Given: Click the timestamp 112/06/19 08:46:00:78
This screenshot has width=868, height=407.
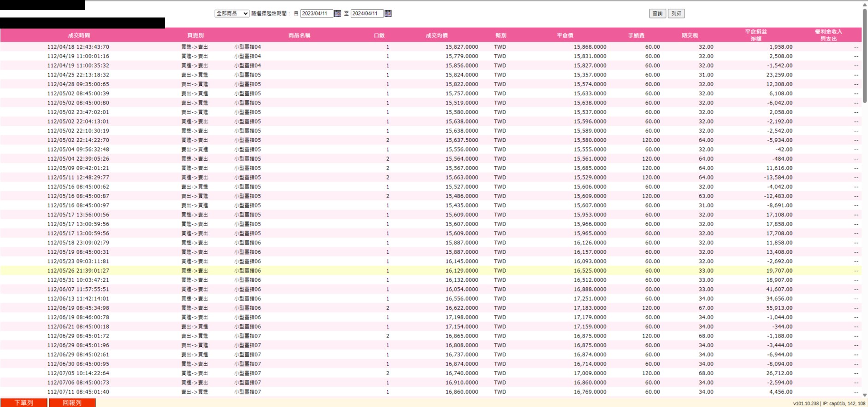Looking at the screenshot, I should [x=78, y=317].
